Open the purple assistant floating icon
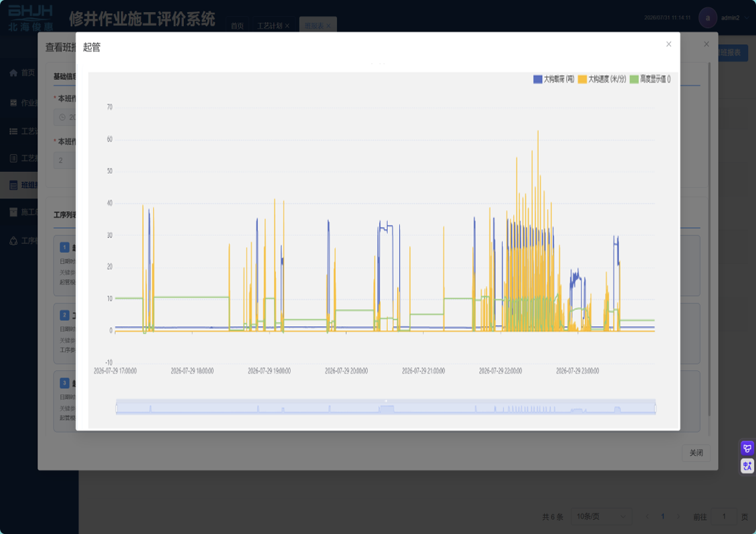The image size is (756, 534). 747,448
